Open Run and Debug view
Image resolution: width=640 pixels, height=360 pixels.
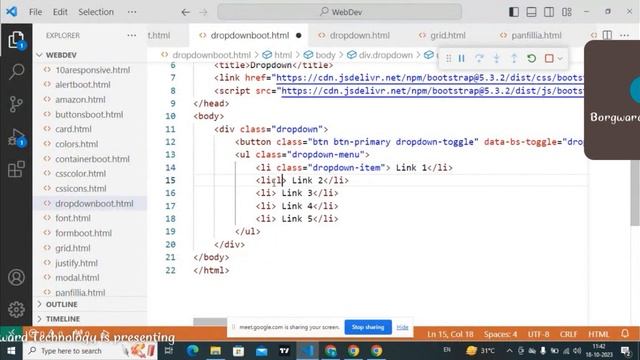16,137
